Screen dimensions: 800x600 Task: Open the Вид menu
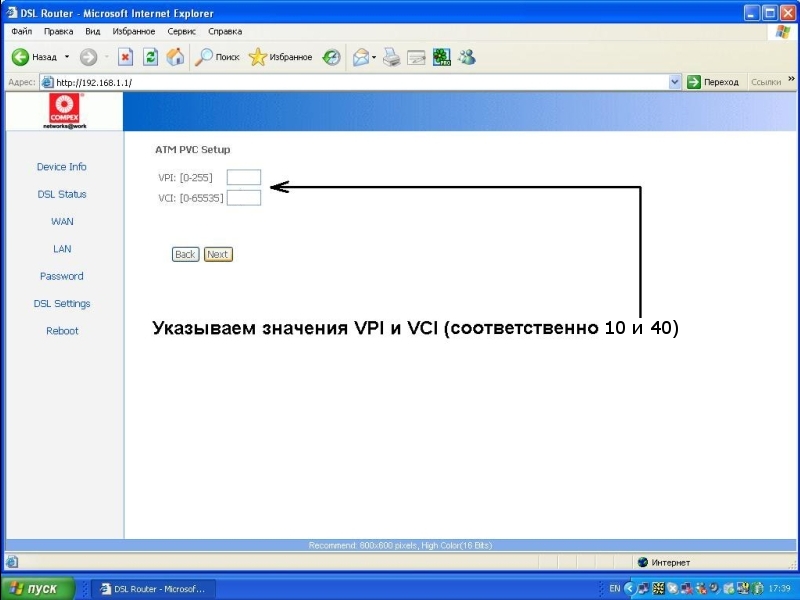(x=92, y=32)
